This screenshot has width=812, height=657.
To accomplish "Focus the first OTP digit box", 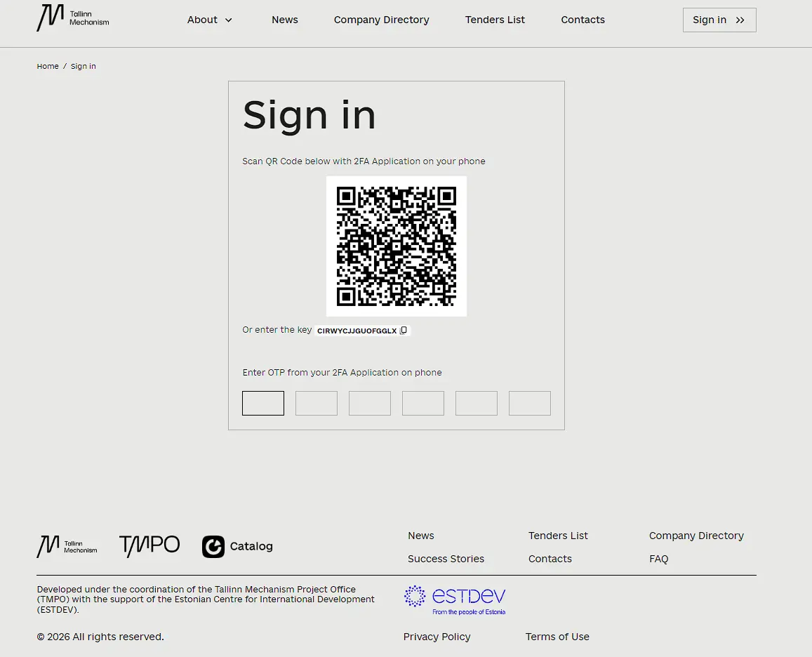I will point(263,403).
